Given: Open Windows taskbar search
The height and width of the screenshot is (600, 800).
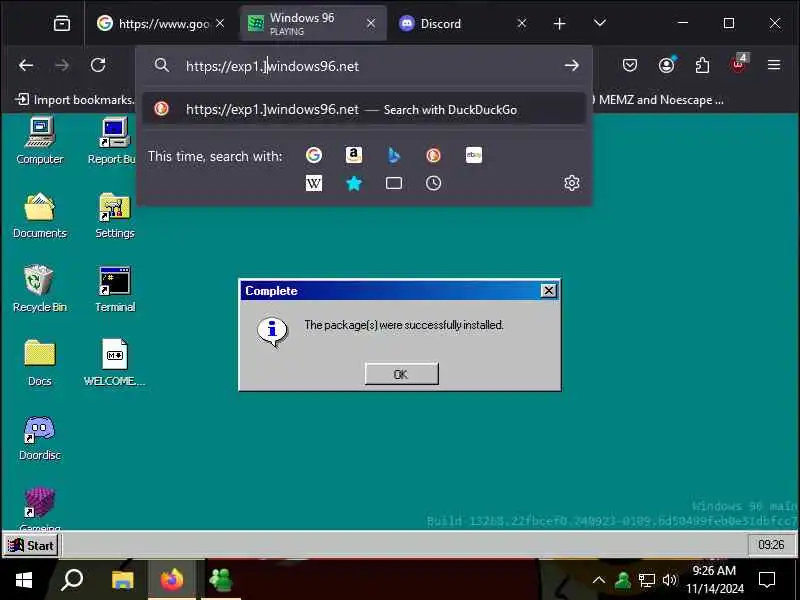Looking at the screenshot, I should (72, 580).
